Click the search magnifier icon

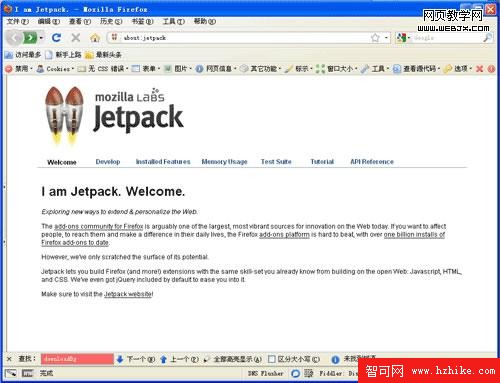(487, 38)
